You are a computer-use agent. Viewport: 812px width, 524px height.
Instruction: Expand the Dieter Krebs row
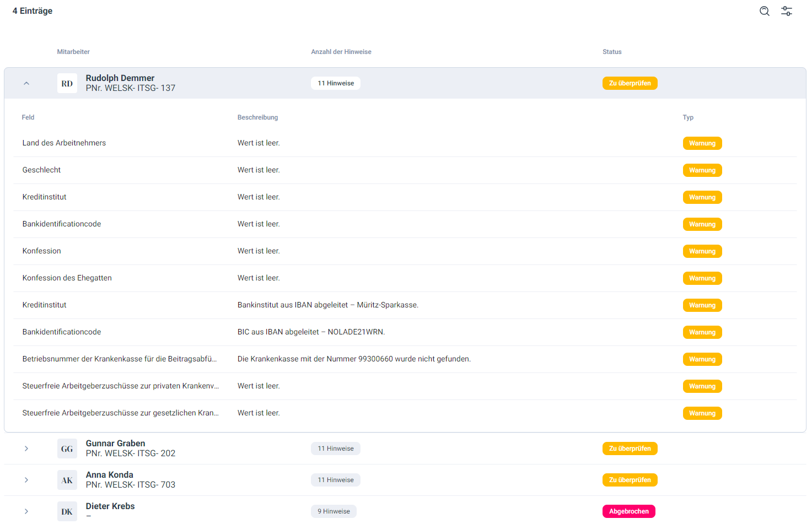point(26,512)
